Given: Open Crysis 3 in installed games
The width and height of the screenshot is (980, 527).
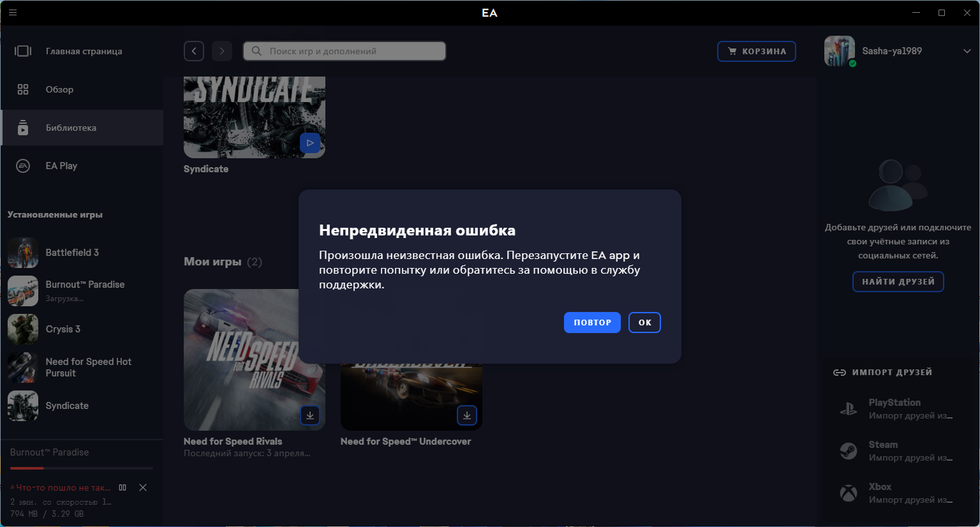Looking at the screenshot, I should click(x=82, y=329).
